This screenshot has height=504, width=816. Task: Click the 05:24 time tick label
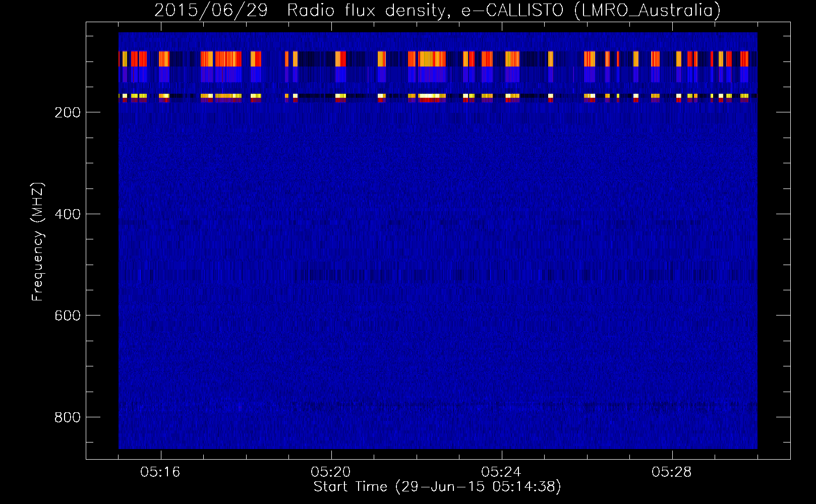coord(501,472)
